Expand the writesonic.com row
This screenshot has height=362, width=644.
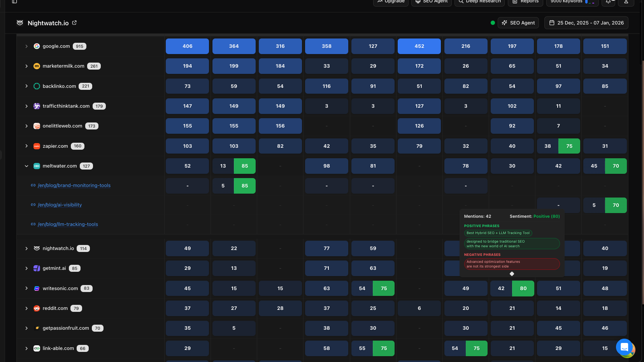point(26,289)
